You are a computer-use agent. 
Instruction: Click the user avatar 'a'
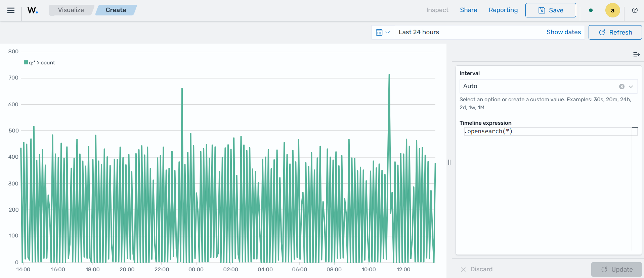pyautogui.click(x=612, y=10)
